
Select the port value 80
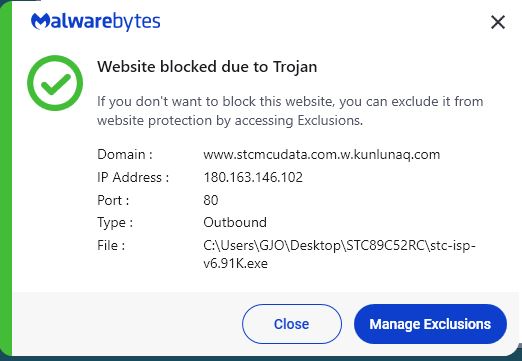click(x=211, y=200)
